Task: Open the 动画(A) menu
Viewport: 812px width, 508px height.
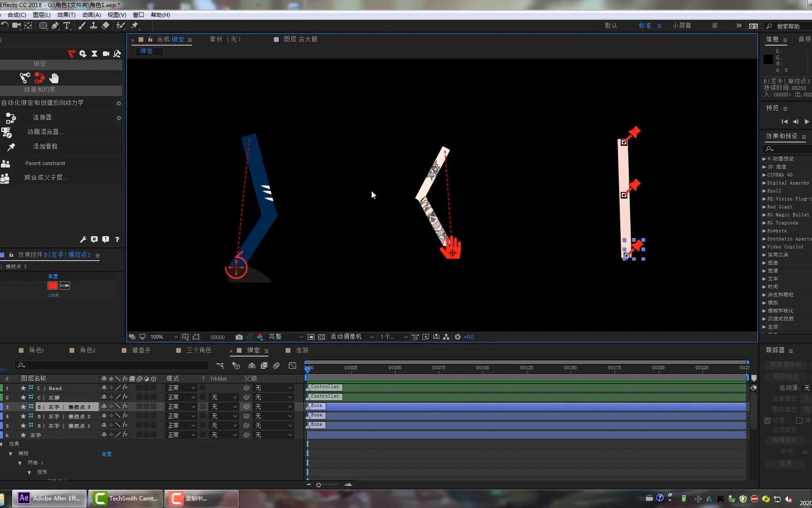Action: [x=91, y=15]
